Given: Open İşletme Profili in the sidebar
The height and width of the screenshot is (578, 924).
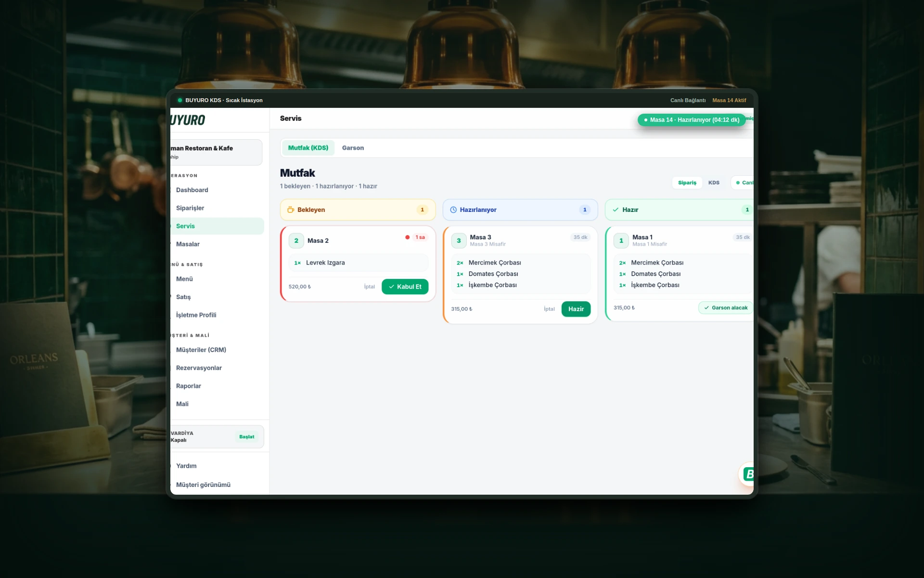Looking at the screenshot, I should tap(217, 315).
